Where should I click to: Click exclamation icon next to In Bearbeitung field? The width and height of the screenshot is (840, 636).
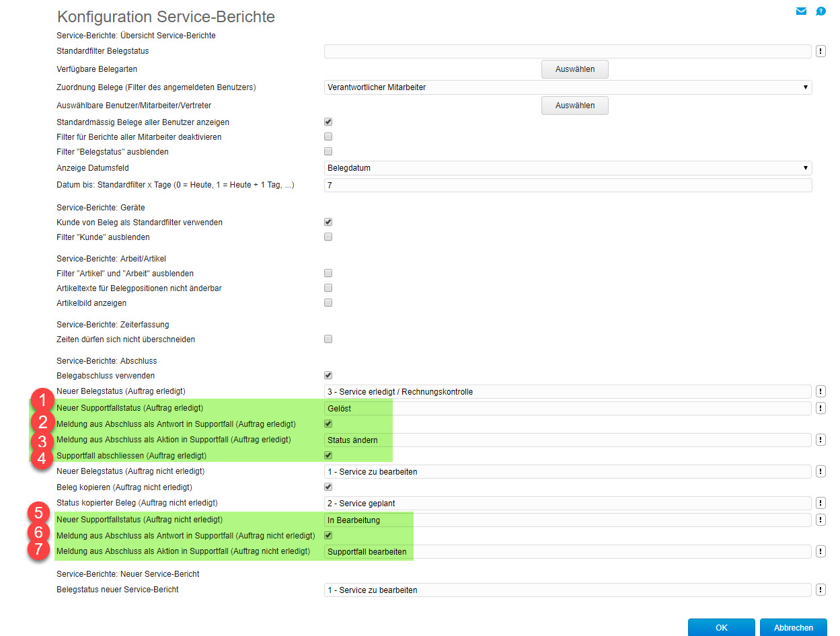(820, 520)
